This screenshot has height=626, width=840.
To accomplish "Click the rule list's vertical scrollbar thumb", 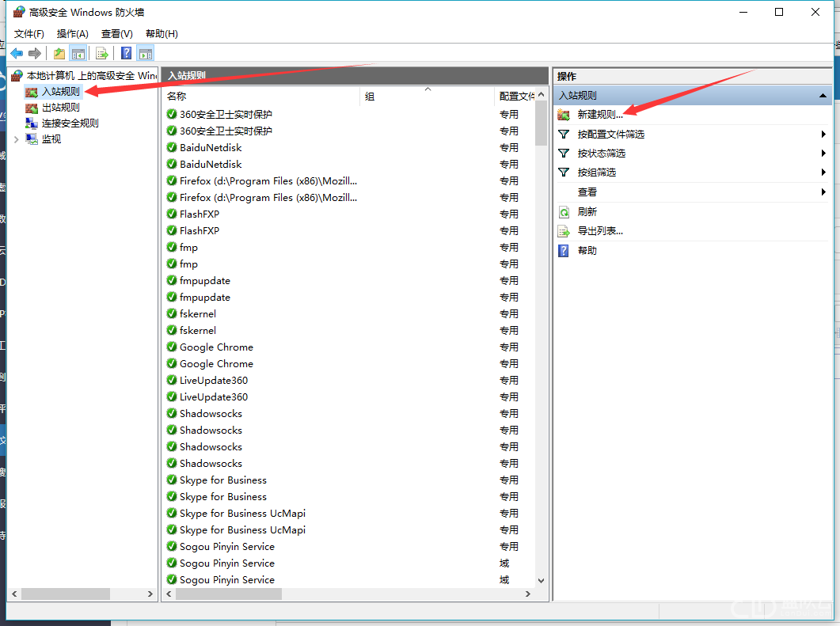I will tap(541, 123).
